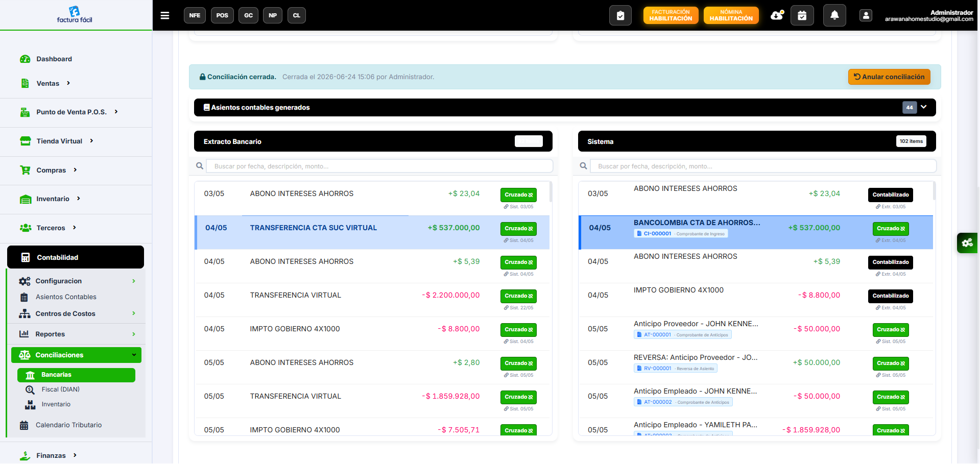Expand Configuracion submenu
The height and width of the screenshot is (464, 980).
click(77, 281)
